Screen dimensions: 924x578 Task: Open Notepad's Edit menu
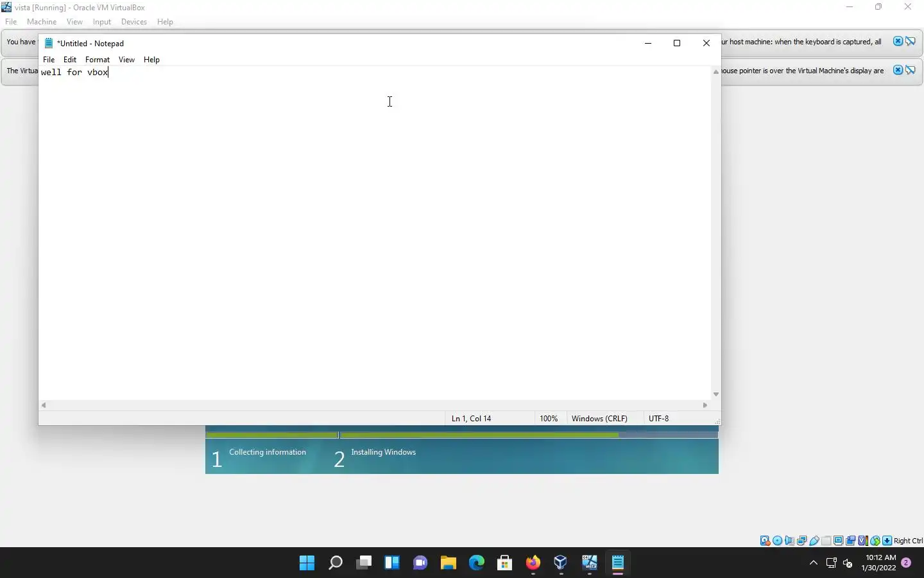point(70,60)
